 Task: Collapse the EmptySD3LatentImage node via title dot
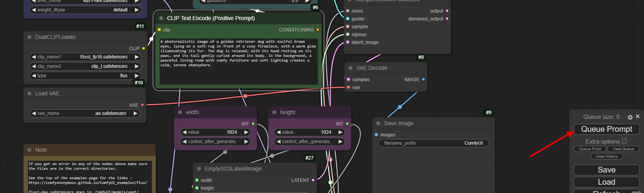199,168
